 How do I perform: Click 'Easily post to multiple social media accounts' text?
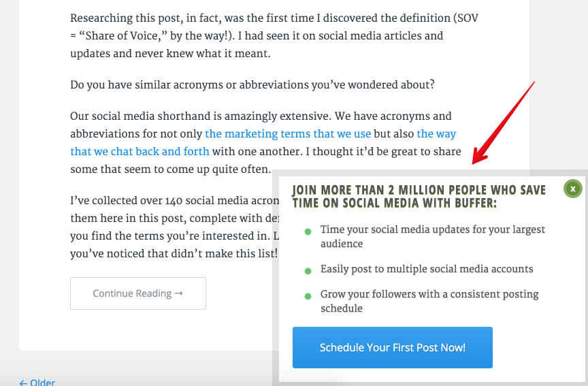(427, 269)
